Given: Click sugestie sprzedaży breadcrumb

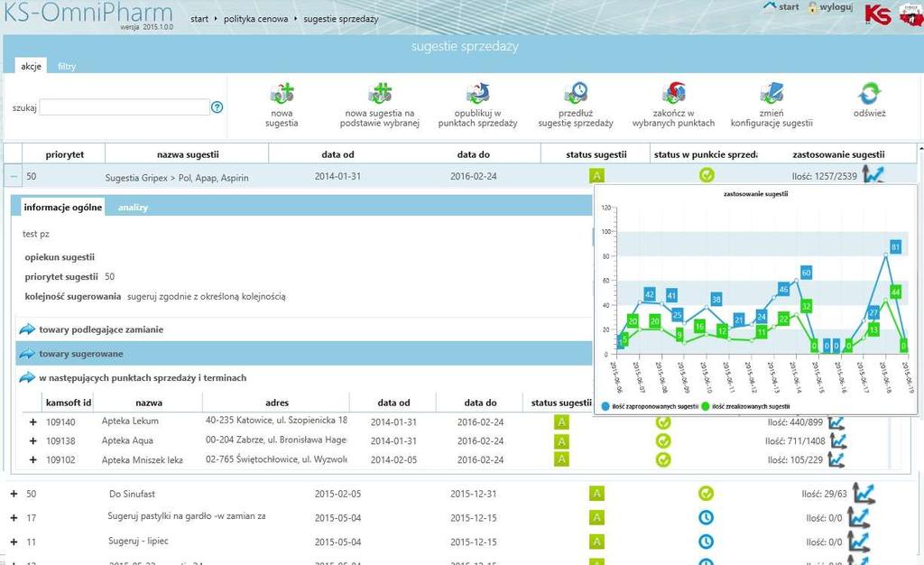Looking at the screenshot, I should click(x=340, y=19).
